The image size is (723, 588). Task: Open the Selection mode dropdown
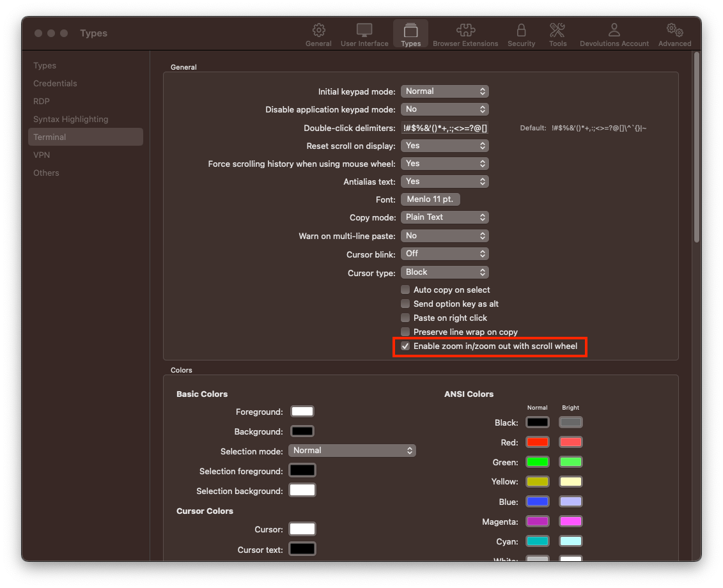[x=352, y=450]
